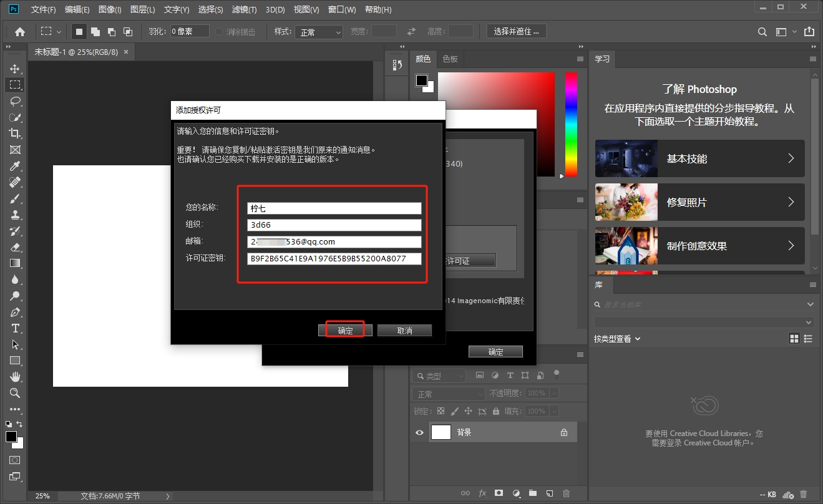This screenshot has width=823, height=504.
Task: Select the Eyedropper tool
Action: click(15, 166)
